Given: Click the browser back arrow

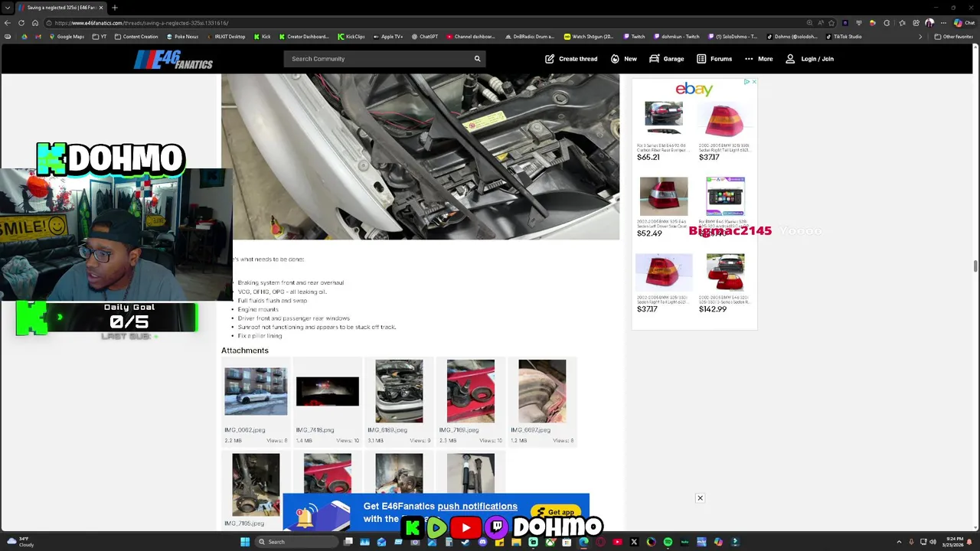Looking at the screenshot, I should (8, 23).
